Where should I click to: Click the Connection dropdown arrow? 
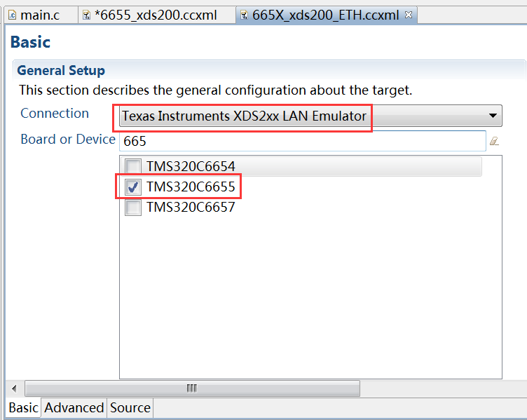pos(493,116)
